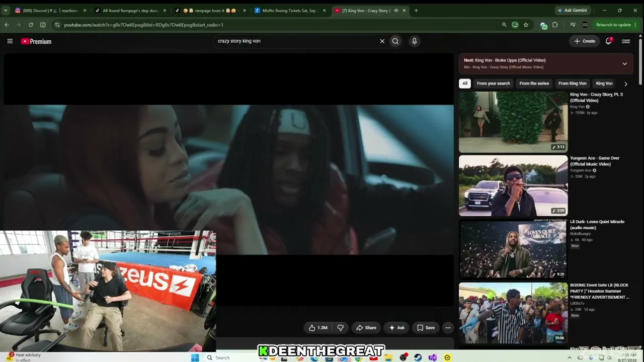Open the Windows Start menu
Viewport: 644px width, 362px height.
[195, 357]
